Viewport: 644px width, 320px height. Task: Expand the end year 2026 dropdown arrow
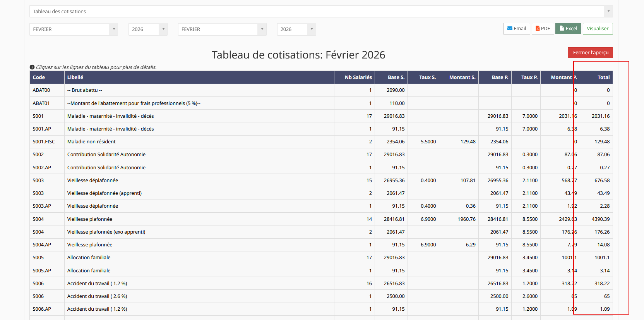pos(312,29)
